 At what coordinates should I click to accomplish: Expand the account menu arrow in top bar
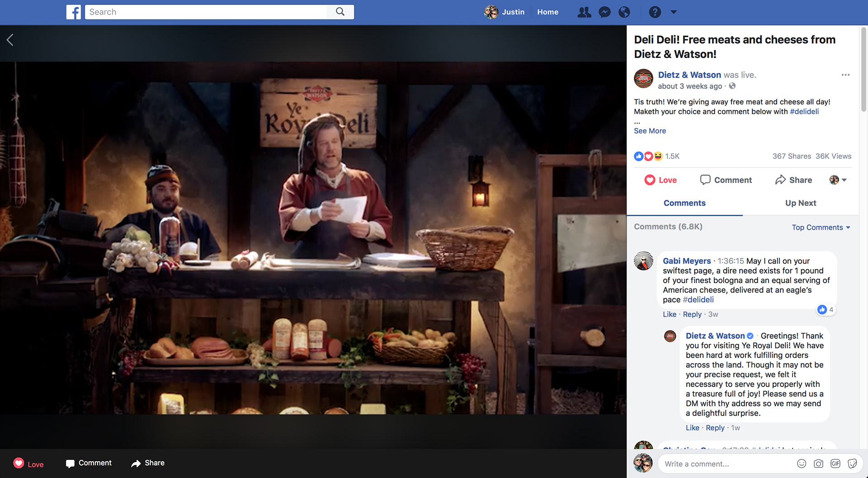(x=674, y=12)
